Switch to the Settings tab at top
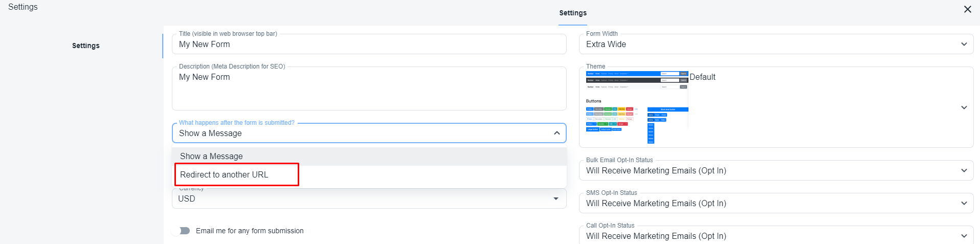980x244 pixels. click(x=573, y=13)
